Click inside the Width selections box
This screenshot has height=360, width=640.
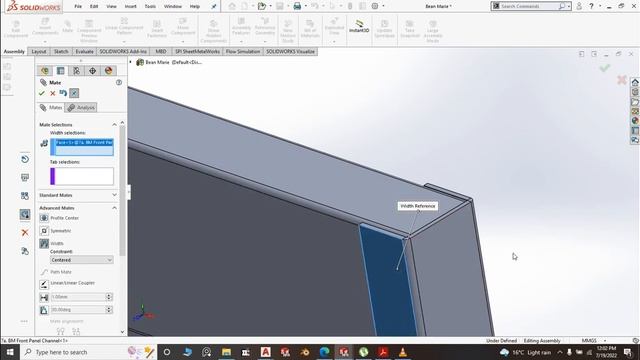pyautogui.click(x=82, y=147)
